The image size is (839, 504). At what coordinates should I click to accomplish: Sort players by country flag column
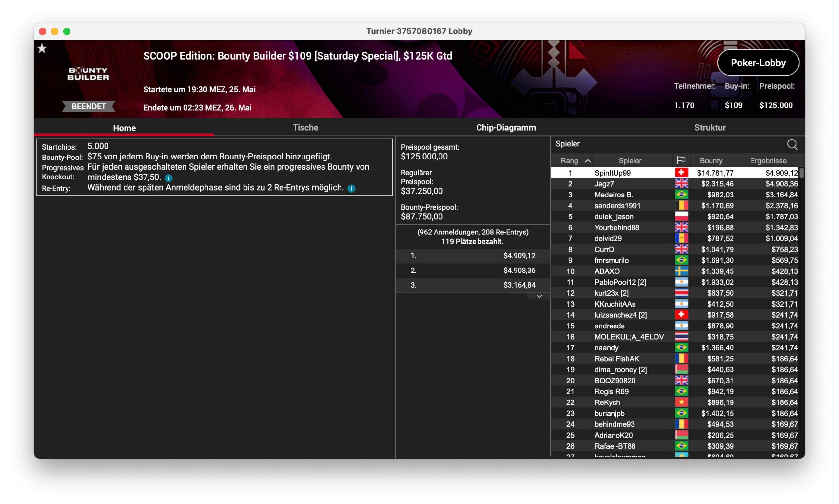pyautogui.click(x=681, y=160)
